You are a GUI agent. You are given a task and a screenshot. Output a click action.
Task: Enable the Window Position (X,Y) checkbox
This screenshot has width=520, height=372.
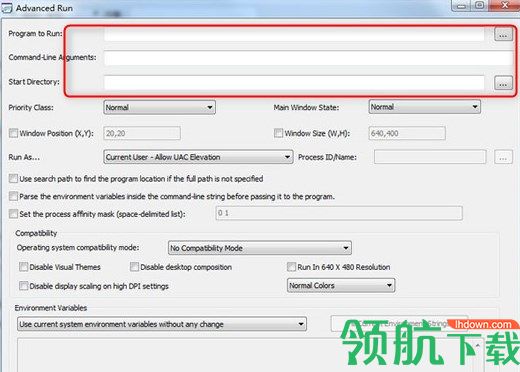click(13, 133)
